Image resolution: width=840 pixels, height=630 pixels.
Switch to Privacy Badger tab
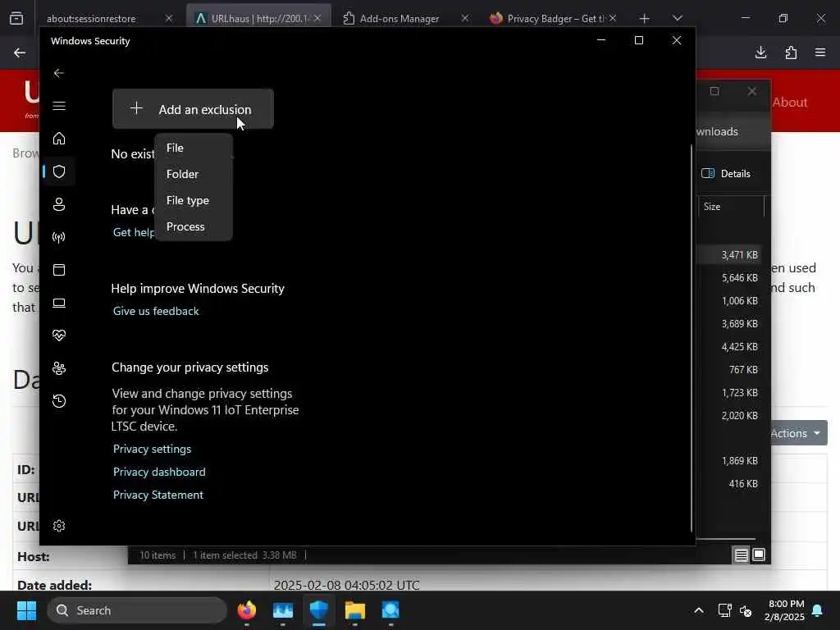(552, 18)
